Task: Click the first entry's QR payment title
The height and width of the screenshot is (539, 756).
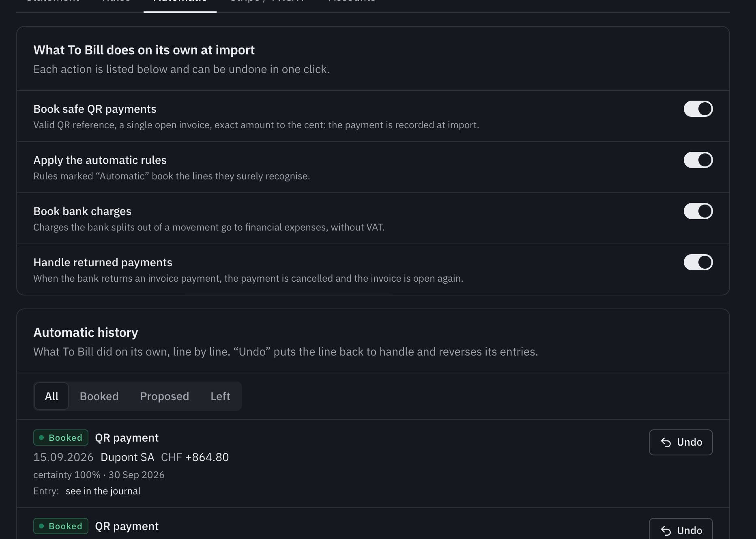Action: point(127,438)
